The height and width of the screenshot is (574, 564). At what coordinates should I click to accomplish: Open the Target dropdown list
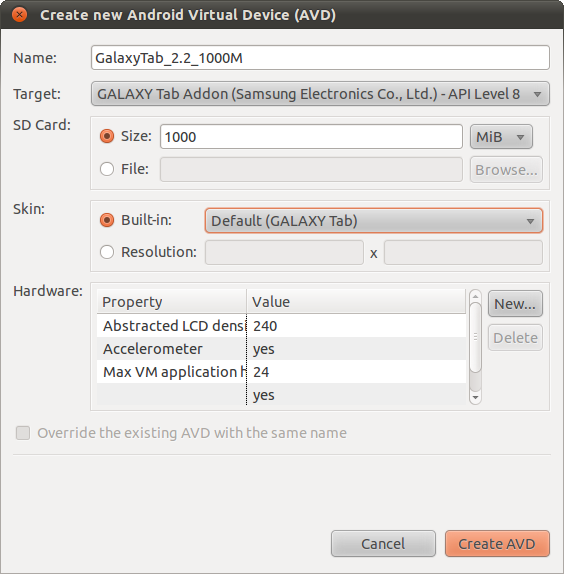pyautogui.click(x=320, y=94)
